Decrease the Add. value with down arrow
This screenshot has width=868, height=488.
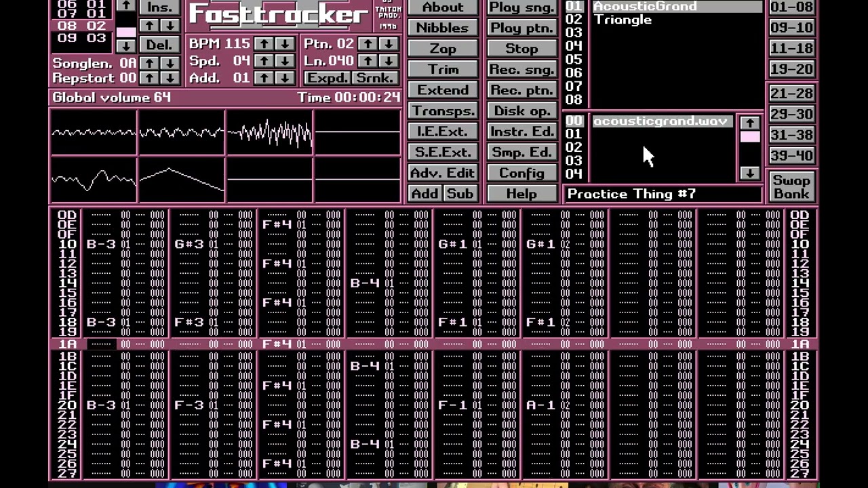284,78
